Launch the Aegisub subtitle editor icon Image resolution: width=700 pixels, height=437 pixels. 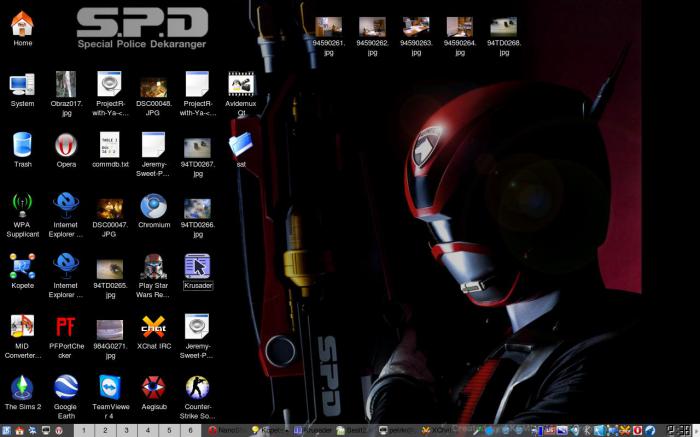(x=154, y=393)
